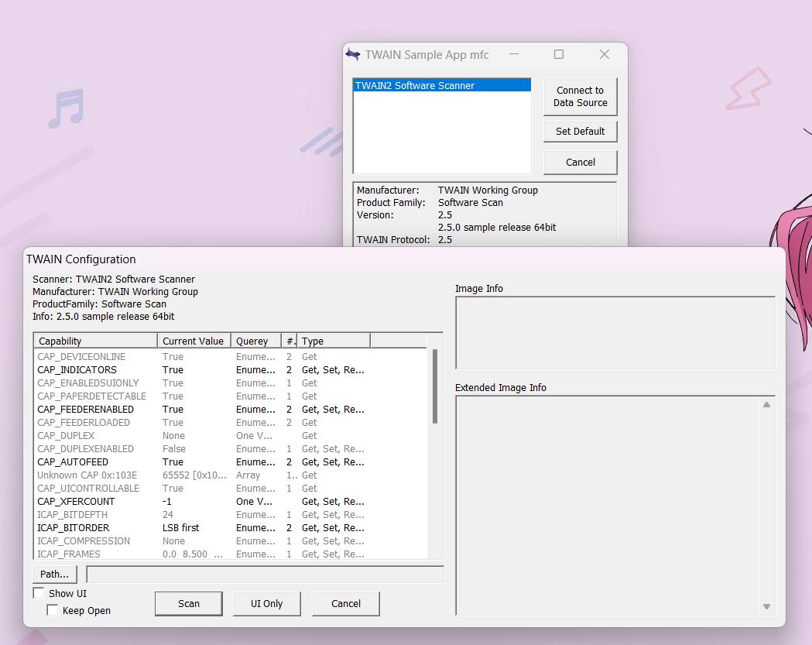The width and height of the screenshot is (812, 645).
Task: Click the False value of CAP_DUPLEXENABLED
Action: tap(174, 448)
